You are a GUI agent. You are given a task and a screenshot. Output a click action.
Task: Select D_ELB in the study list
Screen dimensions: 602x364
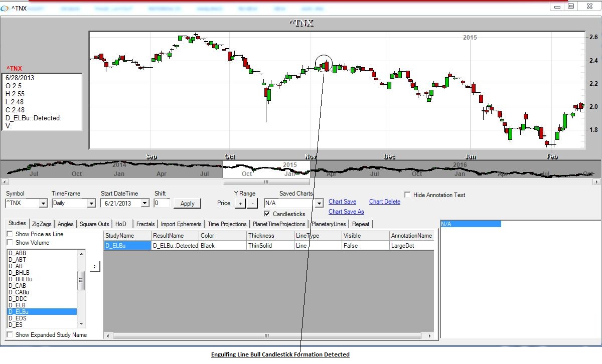tap(17, 305)
